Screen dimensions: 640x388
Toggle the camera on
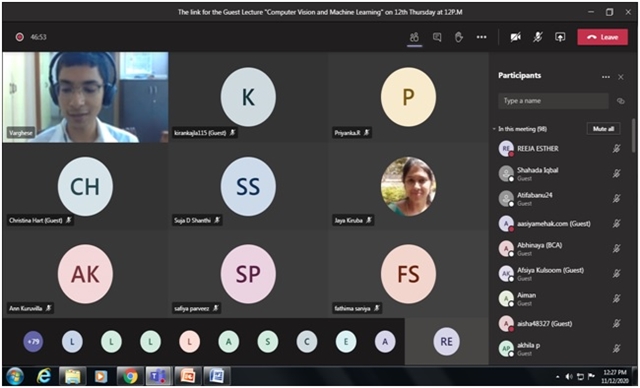point(516,37)
